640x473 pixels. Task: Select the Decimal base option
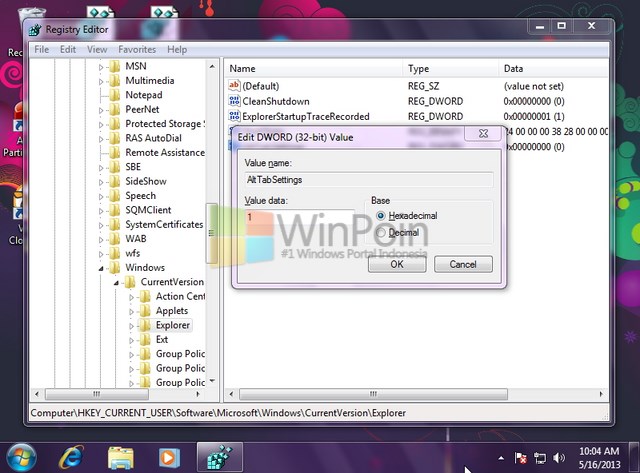tap(380, 233)
